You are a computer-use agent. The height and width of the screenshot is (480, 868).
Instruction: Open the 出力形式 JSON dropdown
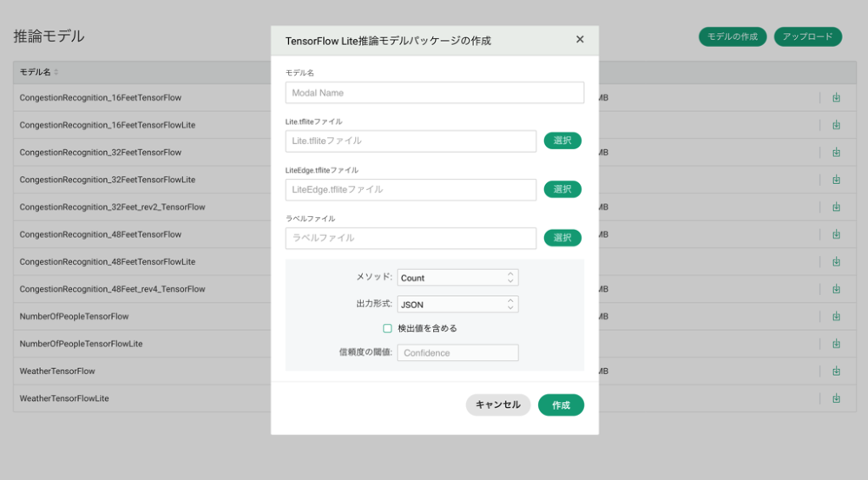pyautogui.click(x=457, y=304)
